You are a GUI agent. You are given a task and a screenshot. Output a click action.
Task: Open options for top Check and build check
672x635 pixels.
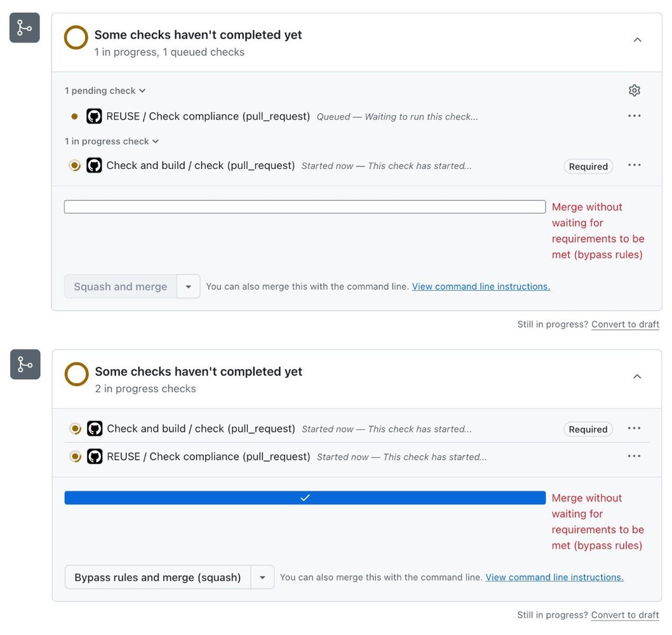click(x=634, y=166)
